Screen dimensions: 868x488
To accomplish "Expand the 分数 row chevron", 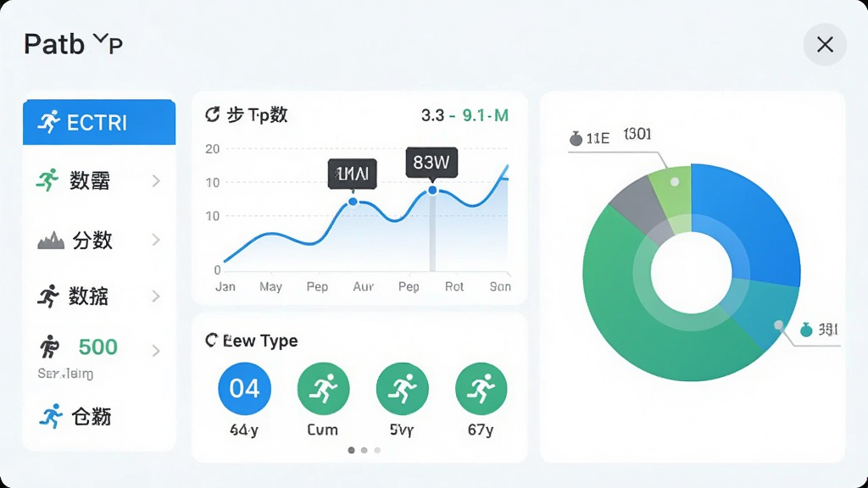I will [156, 240].
